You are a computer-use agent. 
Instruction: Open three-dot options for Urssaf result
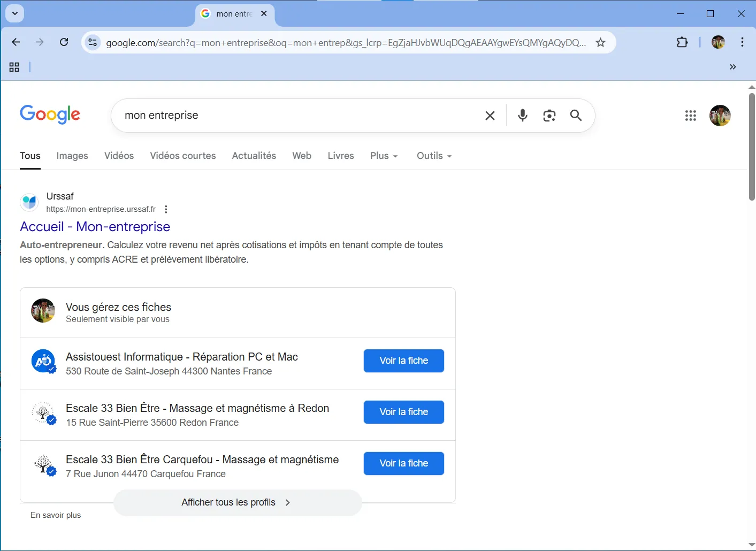point(166,209)
